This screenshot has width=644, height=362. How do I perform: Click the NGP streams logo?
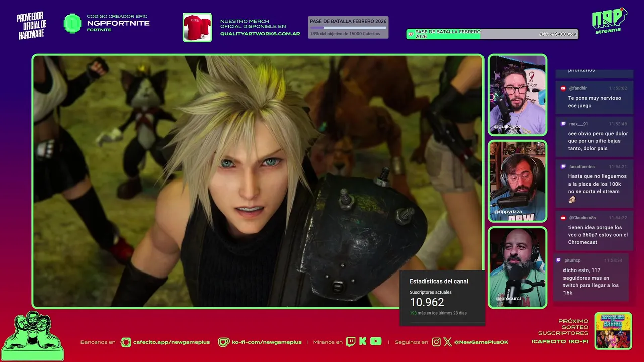(609, 20)
